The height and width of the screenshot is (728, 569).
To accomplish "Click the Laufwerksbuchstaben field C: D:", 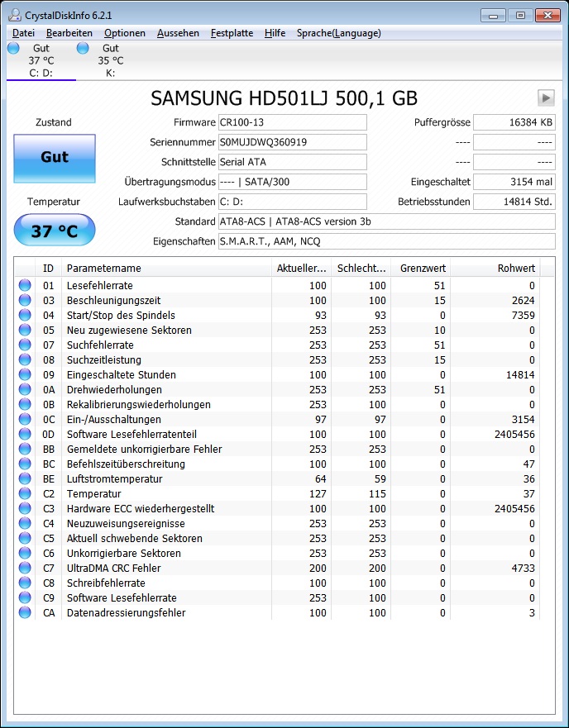I will [293, 202].
